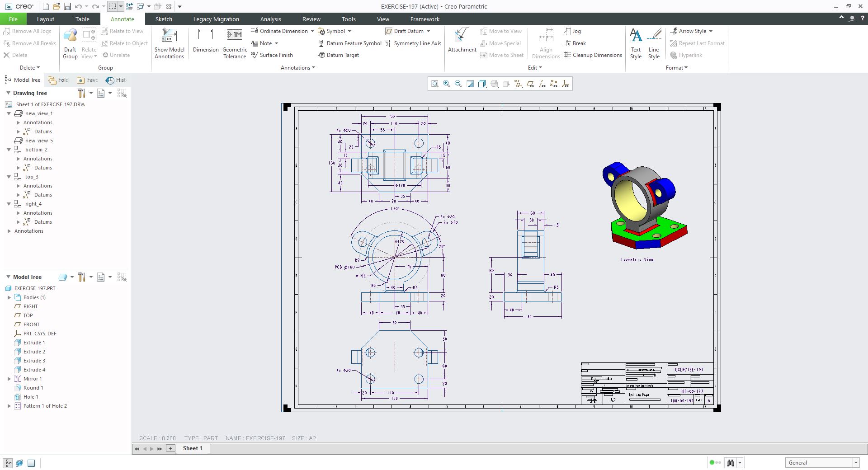
Task: Switch to the Analysis tab
Action: (270, 19)
